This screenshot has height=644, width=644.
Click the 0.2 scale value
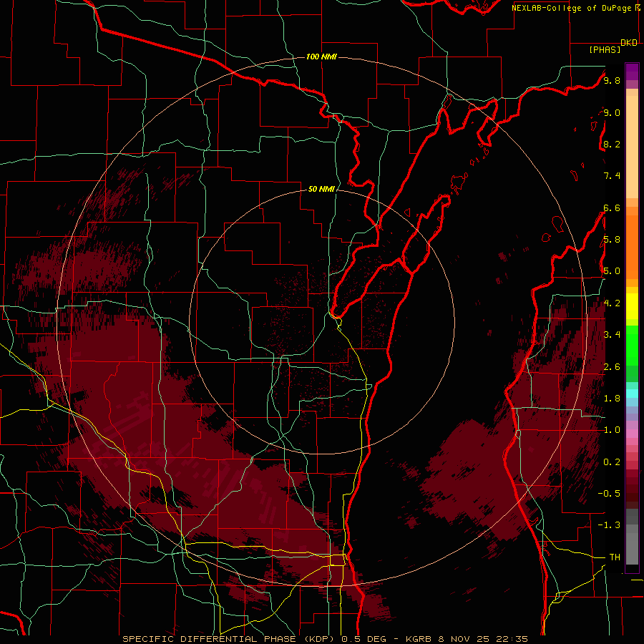click(612, 462)
